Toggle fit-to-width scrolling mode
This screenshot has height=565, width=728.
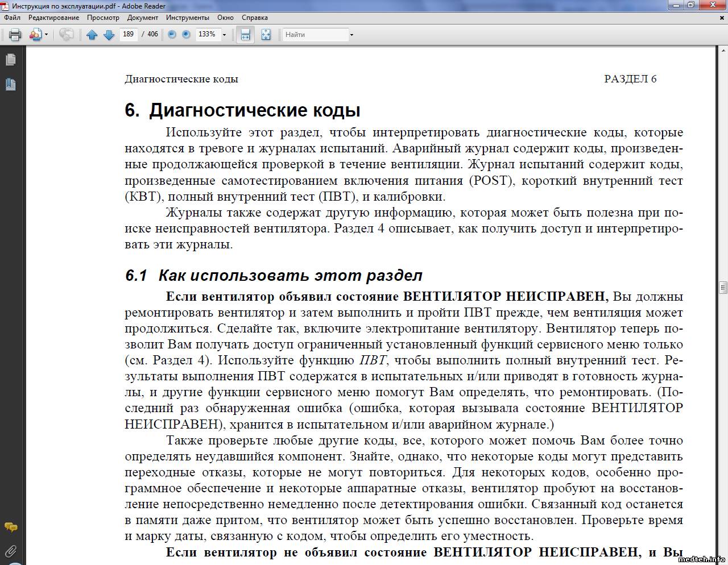tap(245, 35)
